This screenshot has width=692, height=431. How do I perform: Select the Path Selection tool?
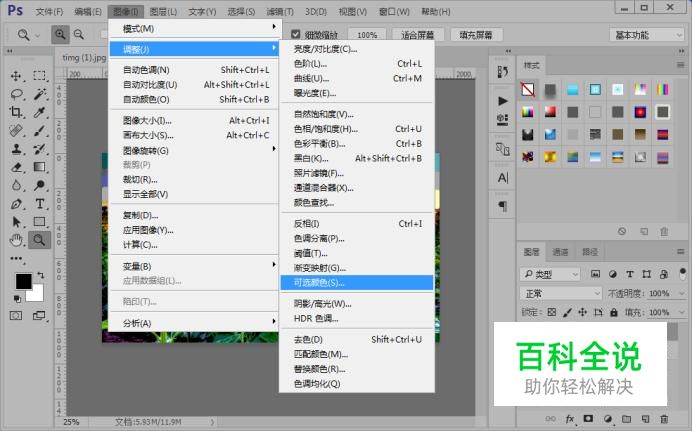pos(16,221)
